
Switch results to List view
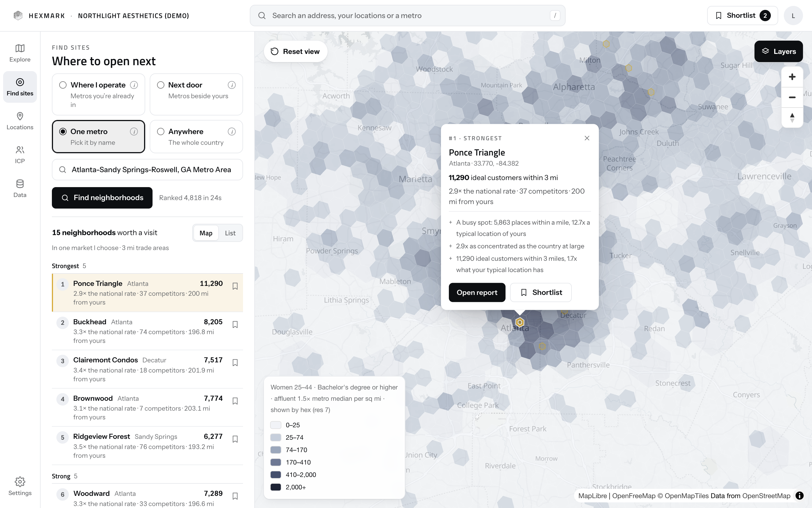click(x=230, y=233)
